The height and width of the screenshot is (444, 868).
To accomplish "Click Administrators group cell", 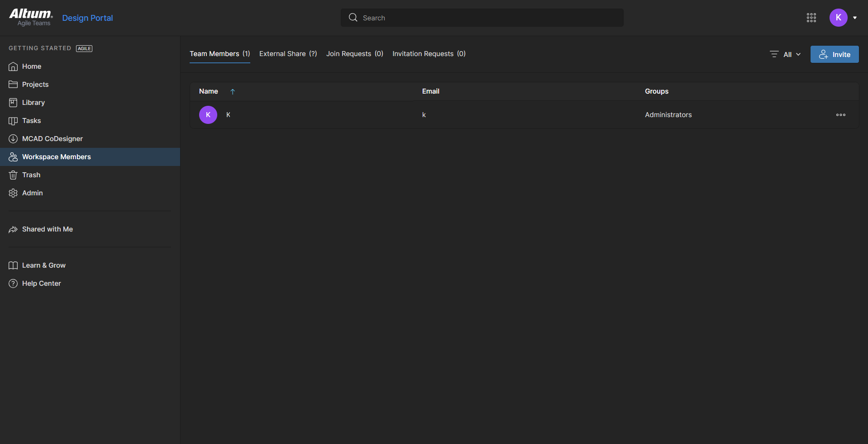I will (x=668, y=115).
